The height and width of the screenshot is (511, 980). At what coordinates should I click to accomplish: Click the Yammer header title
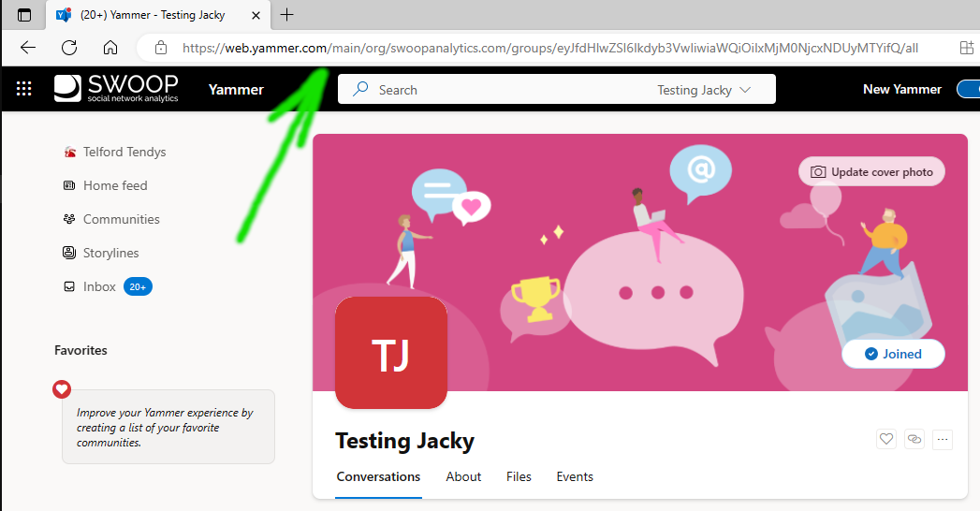tap(236, 89)
